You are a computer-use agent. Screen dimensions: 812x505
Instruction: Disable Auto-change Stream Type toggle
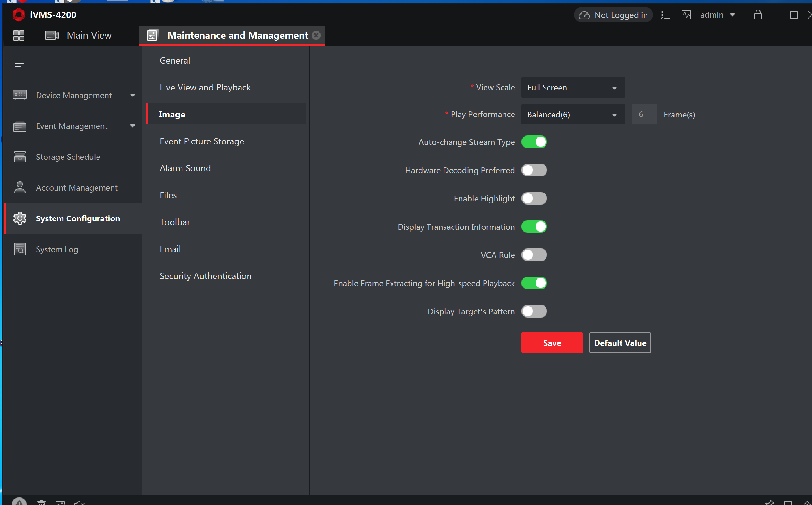click(x=534, y=142)
